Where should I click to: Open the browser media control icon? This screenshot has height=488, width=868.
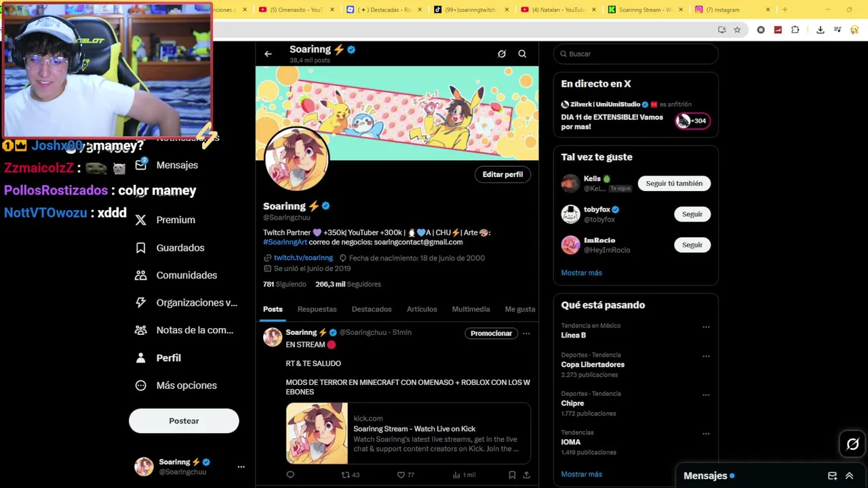[x=837, y=30]
